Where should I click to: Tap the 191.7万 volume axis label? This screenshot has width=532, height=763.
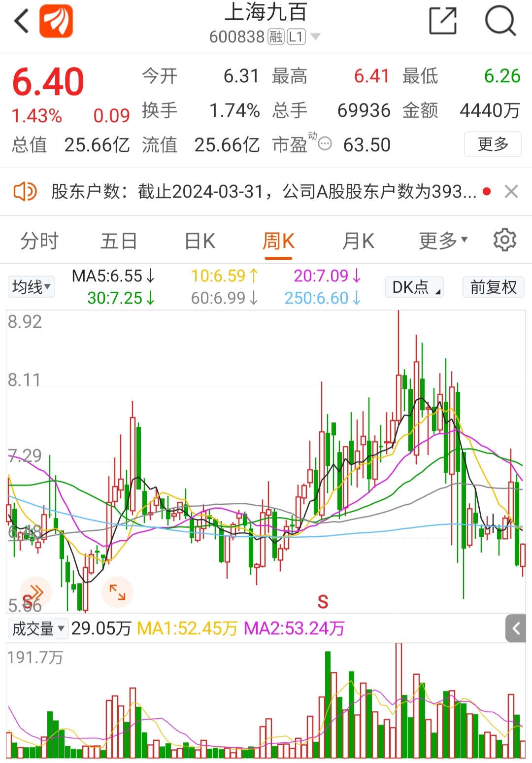point(35,658)
